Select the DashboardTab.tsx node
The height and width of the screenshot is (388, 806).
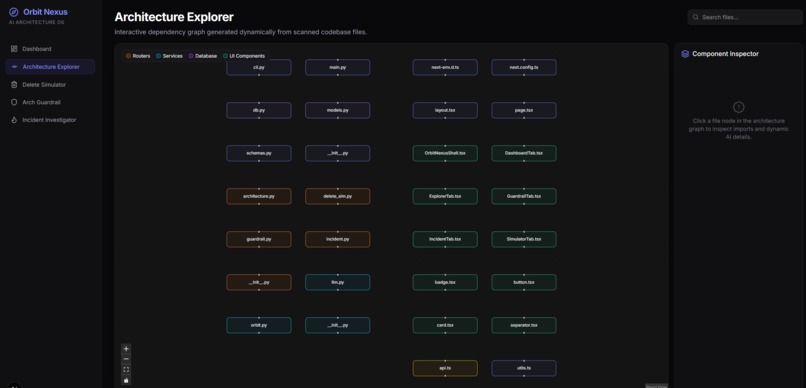524,153
